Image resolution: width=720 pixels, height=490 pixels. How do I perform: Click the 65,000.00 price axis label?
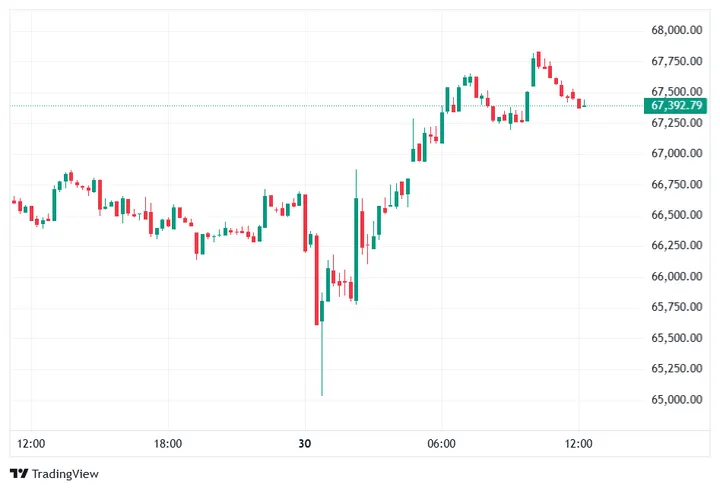click(x=677, y=400)
